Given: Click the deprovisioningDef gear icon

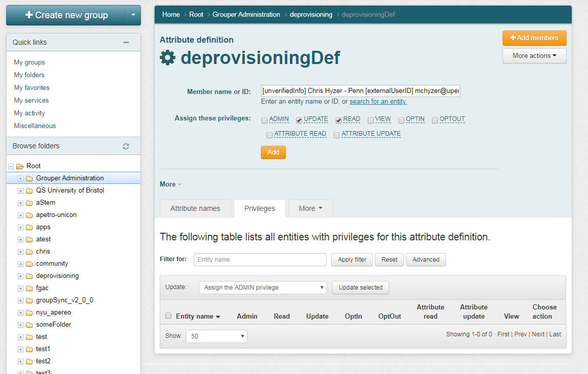Looking at the screenshot, I should 167,58.
